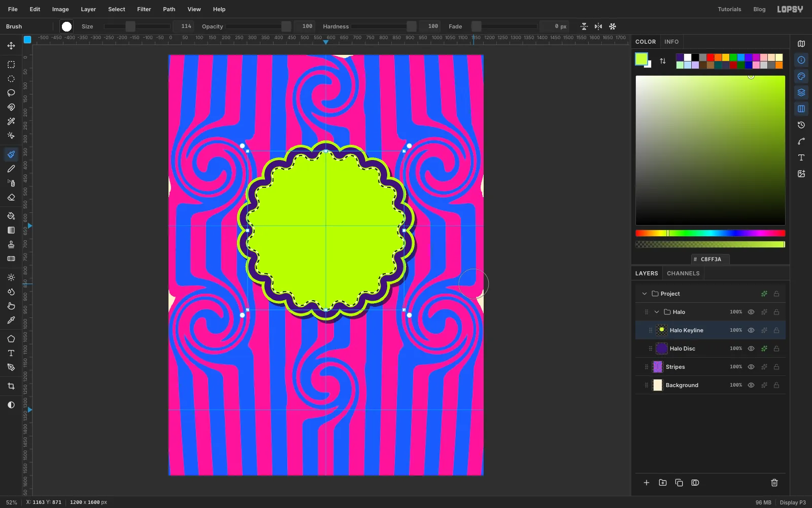Hide the Background layer
The image size is (812, 508).
tap(751, 385)
